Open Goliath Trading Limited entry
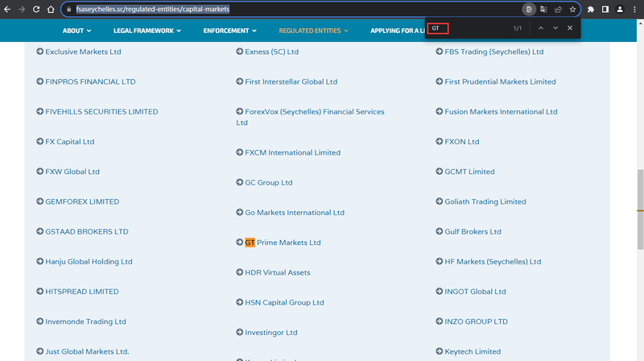The height and width of the screenshot is (361, 644). (x=485, y=202)
